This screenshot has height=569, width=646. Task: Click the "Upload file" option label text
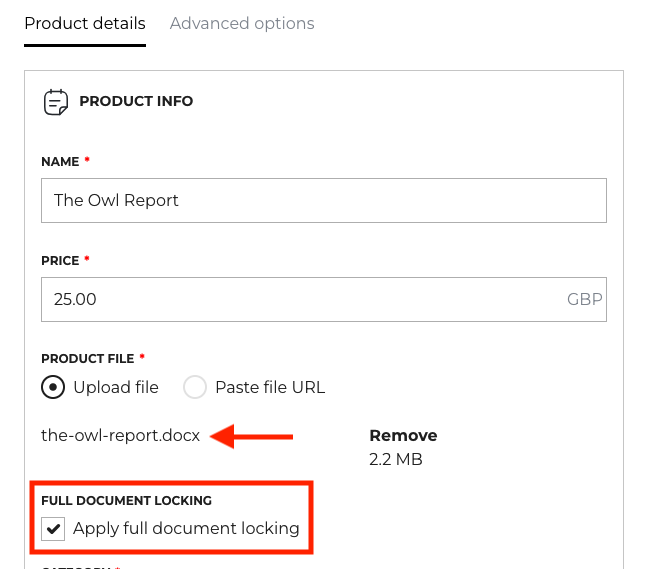click(116, 387)
